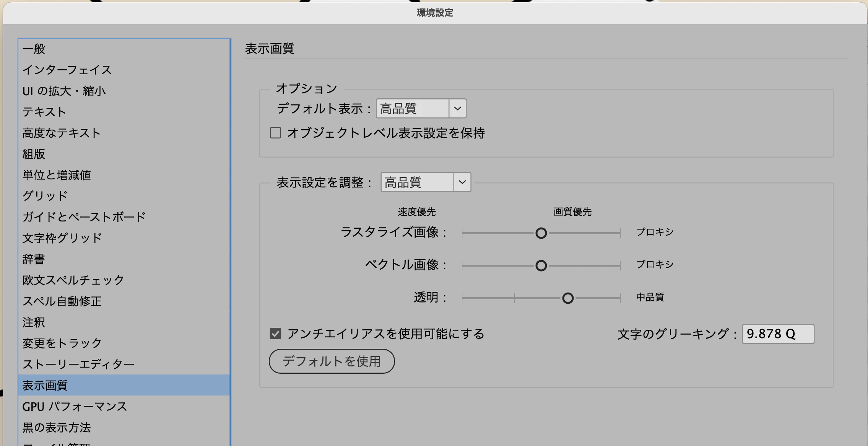The width and height of the screenshot is (868, 446).
Task: Enable オブジェクトレベル表示設定を保持 checkbox
Action: coord(275,133)
